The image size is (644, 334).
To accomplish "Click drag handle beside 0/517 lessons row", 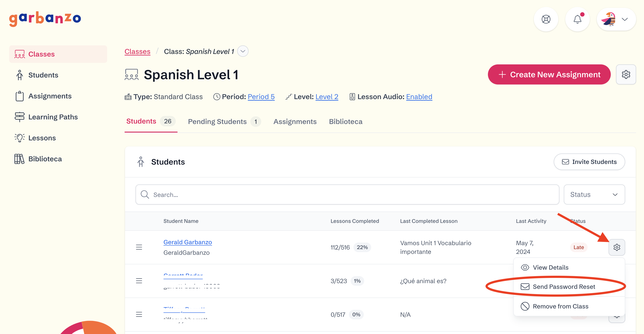I will pos(139,314).
